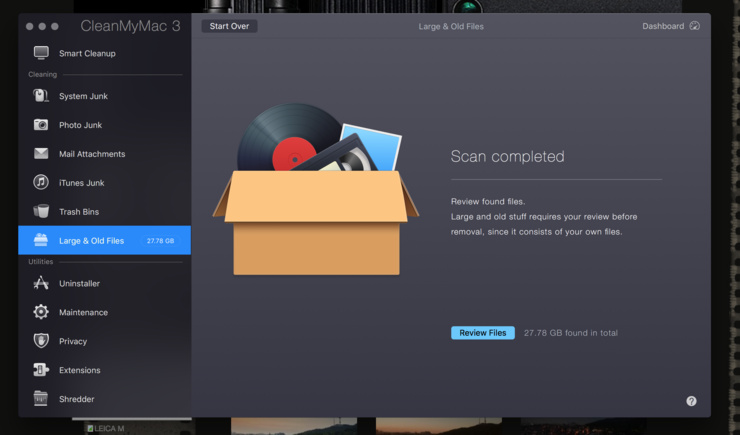
Task: Click the Large & Old Files box icon
Action: click(x=41, y=240)
